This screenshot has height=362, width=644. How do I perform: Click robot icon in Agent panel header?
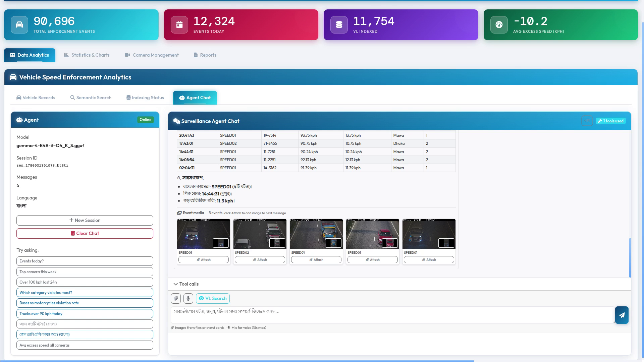pos(19,120)
